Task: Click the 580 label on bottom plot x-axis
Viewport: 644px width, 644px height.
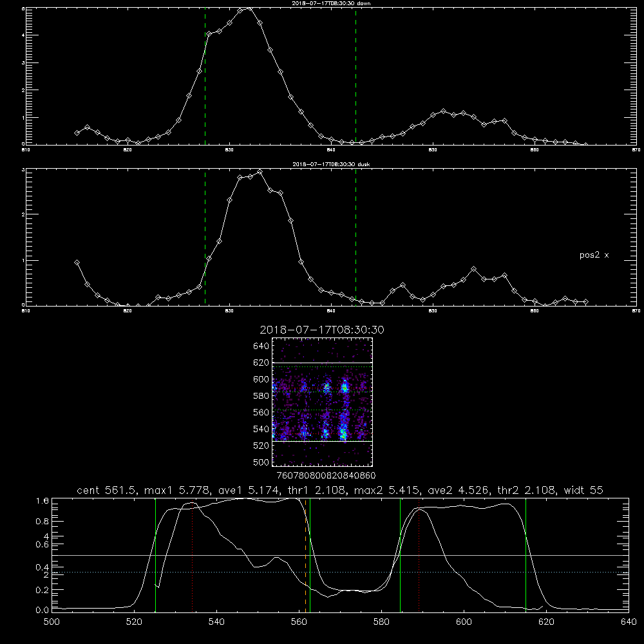Action: pyautogui.click(x=381, y=622)
